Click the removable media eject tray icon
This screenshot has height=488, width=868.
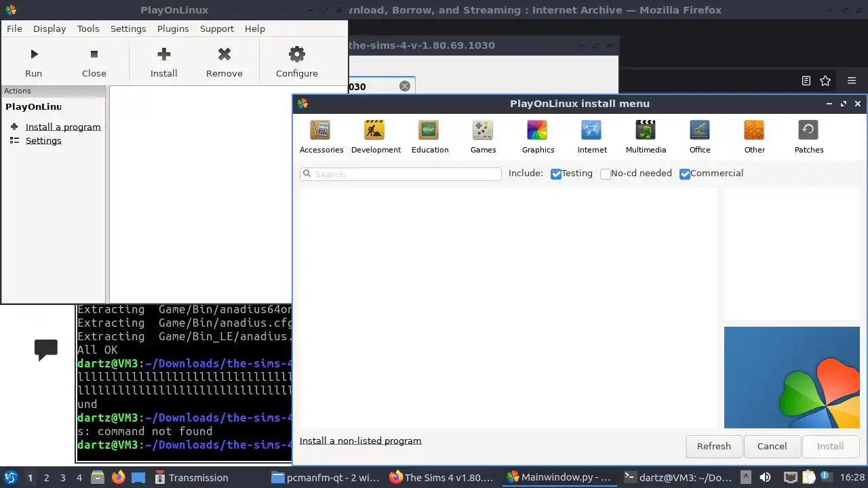[x=745, y=477]
